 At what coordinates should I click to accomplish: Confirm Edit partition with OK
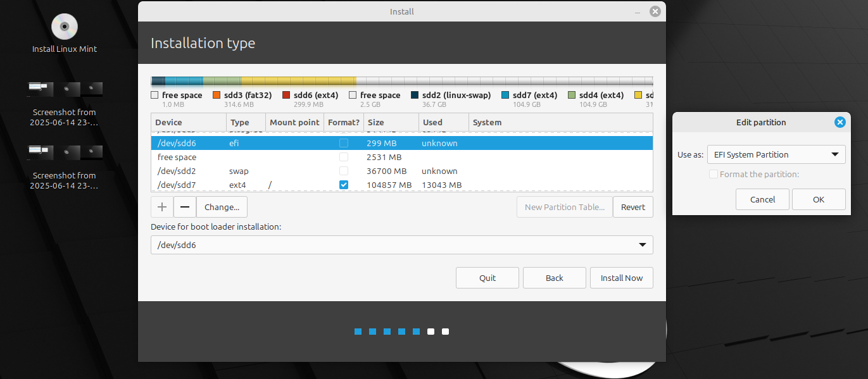coord(819,199)
